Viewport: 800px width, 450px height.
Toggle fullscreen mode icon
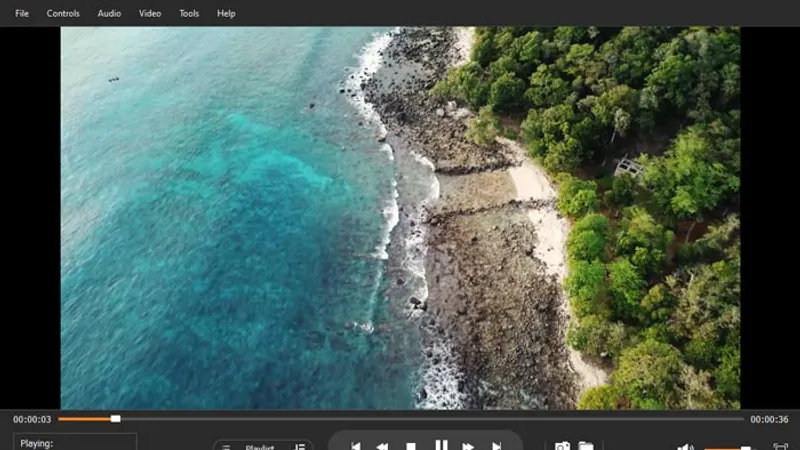(x=780, y=446)
